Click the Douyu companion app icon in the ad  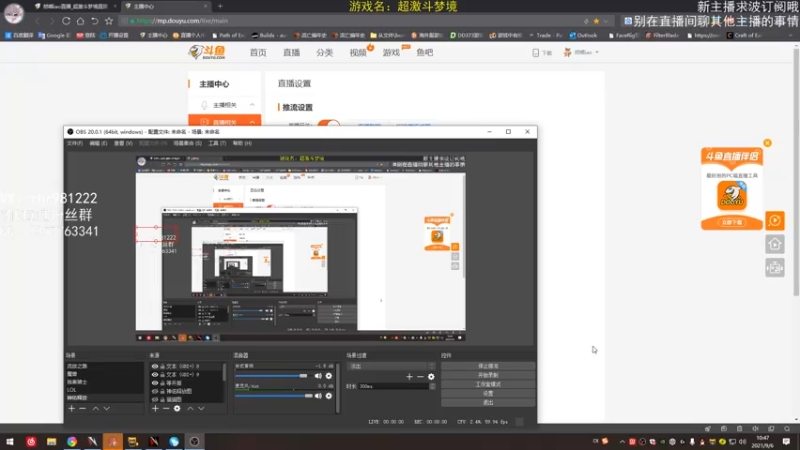tap(732, 196)
